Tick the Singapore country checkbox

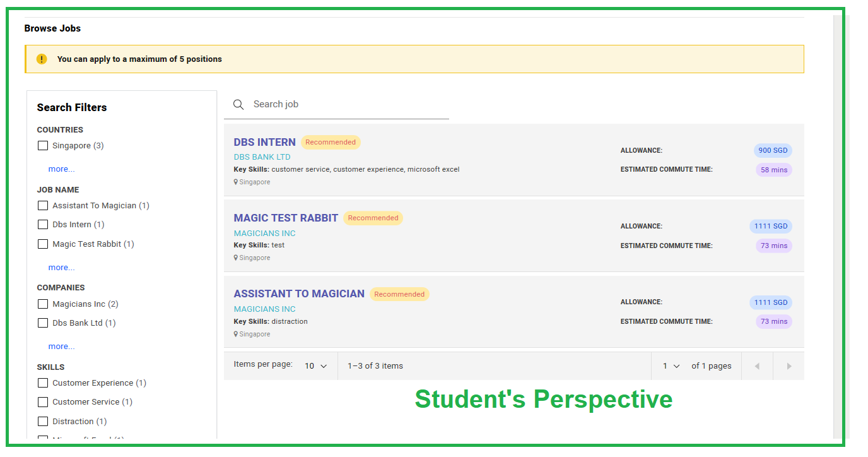coord(43,146)
